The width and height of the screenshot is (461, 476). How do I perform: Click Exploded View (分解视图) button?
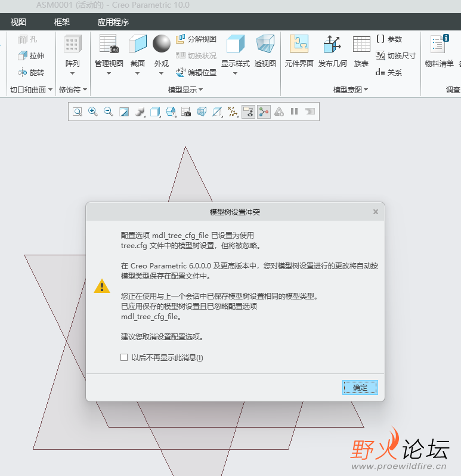[196, 39]
